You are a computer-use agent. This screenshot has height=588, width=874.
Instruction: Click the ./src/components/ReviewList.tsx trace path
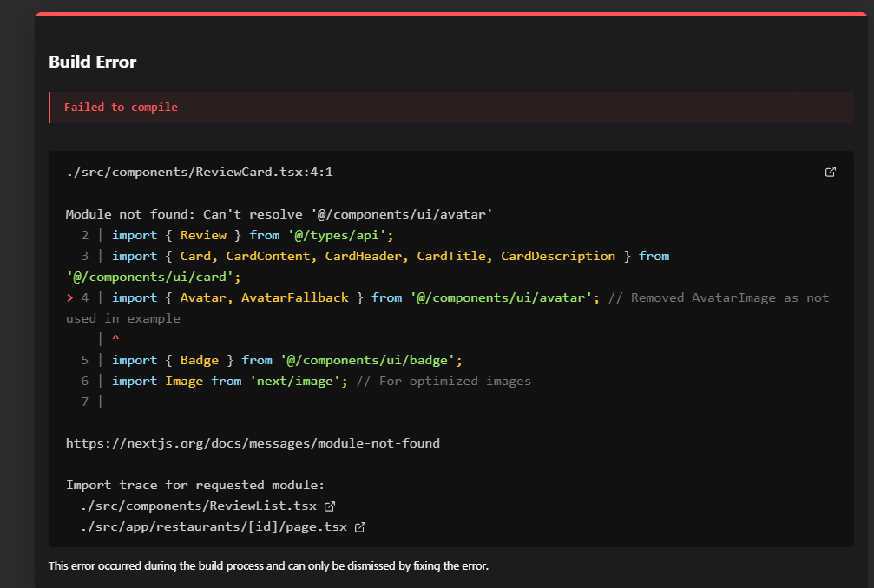(x=199, y=506)
